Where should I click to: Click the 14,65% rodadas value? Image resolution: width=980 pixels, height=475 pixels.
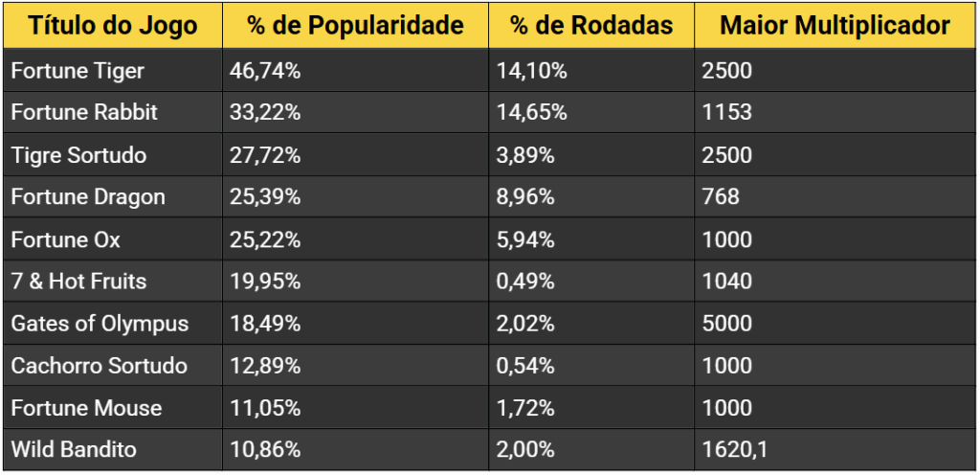tap(532, 112)
